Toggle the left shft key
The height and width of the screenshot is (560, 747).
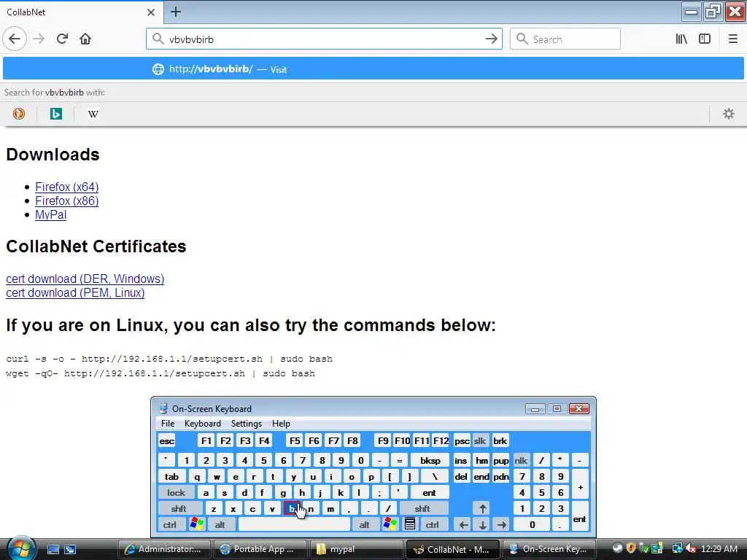click(179, 508)
